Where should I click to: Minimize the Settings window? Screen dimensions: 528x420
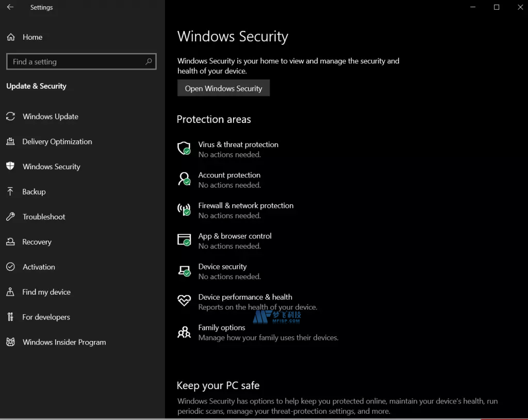click(473, 7)
